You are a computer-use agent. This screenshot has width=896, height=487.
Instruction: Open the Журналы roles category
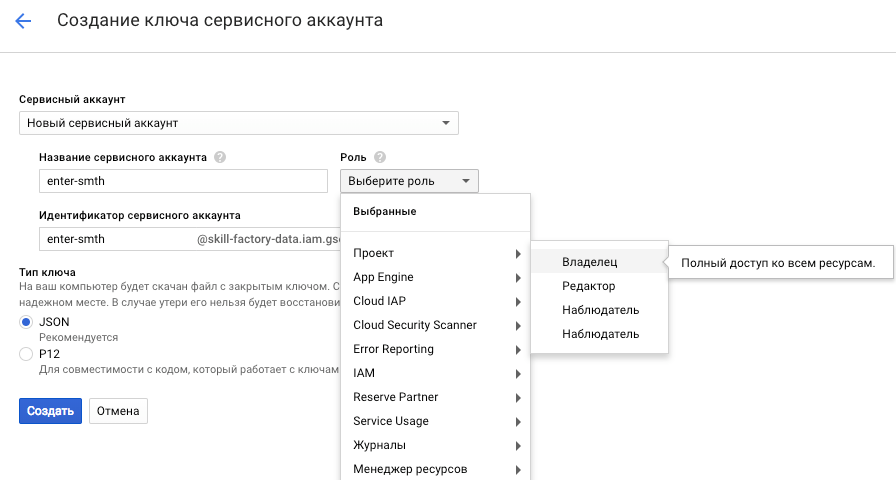point(435,445)
